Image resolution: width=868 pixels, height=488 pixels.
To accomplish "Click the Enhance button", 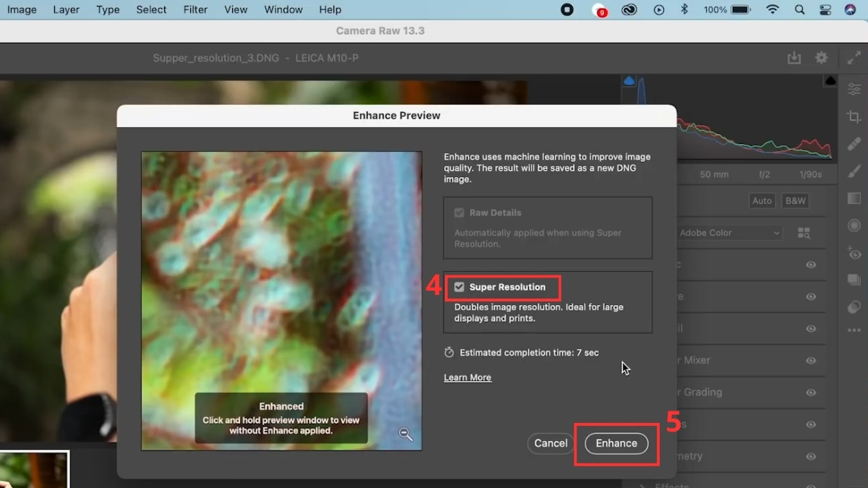I will coord(616,443).
